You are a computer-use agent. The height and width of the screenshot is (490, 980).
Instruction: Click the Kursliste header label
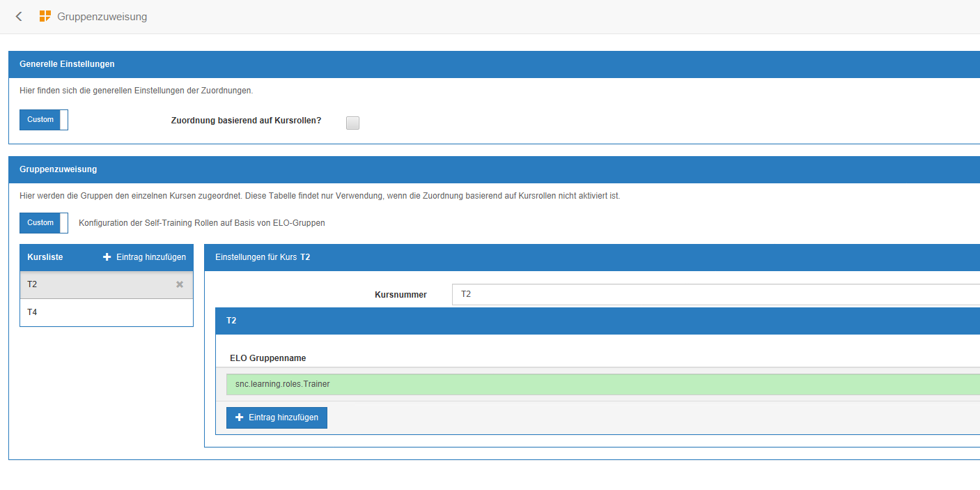click(x=45, y=257)
